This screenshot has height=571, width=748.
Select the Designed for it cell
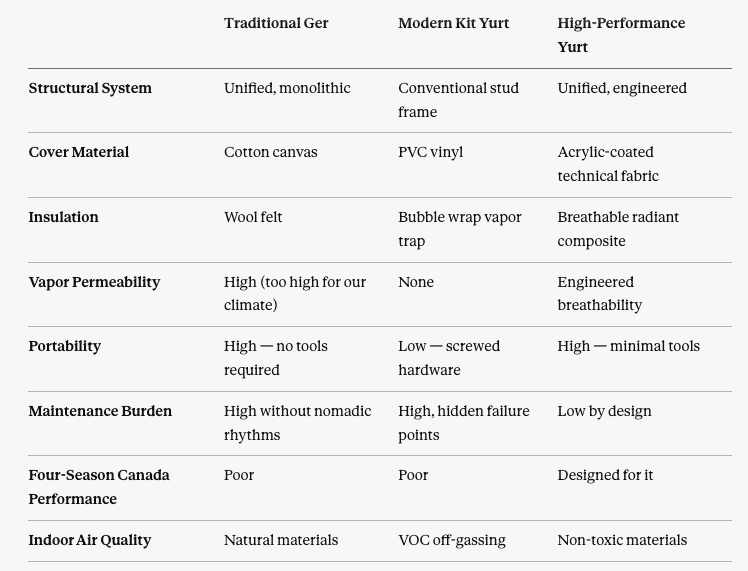[605, 476]
